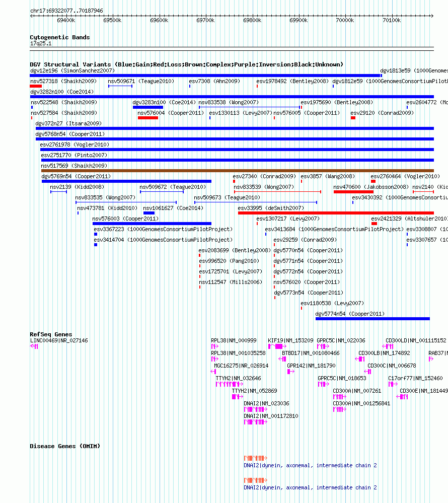Click the 69800k ruler position
The image size is (448, 503).
pyautogui.click(x=252, y=21)
